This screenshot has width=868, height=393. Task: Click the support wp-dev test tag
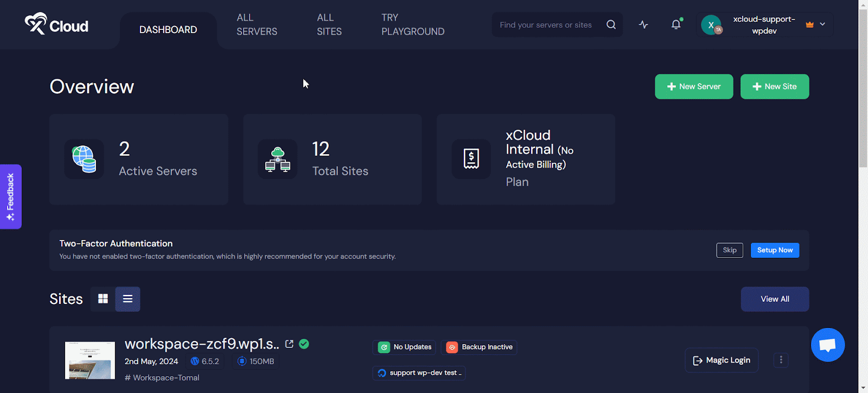click(419, 373)
